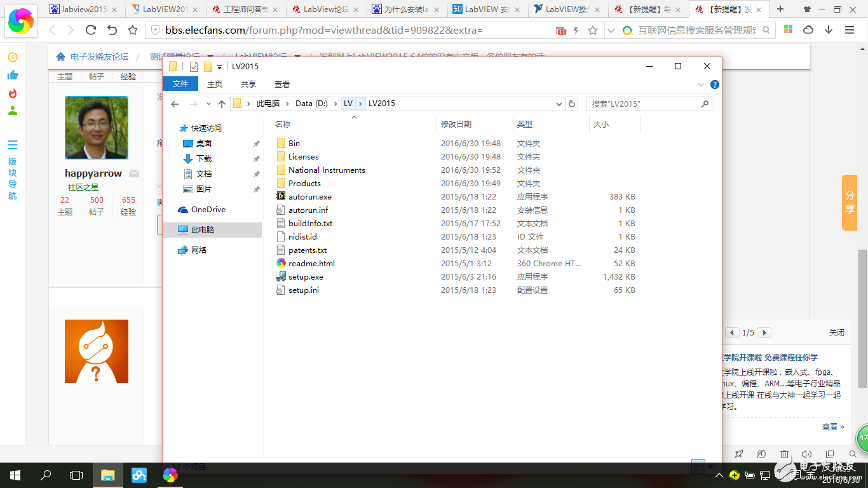Toggle pin beside 下载 in quick access
The image size is (868, 488).
tap(256, 159)
